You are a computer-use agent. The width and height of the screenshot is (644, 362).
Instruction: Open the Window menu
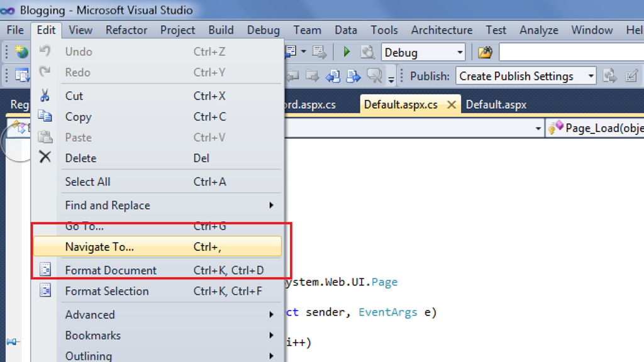592,30
